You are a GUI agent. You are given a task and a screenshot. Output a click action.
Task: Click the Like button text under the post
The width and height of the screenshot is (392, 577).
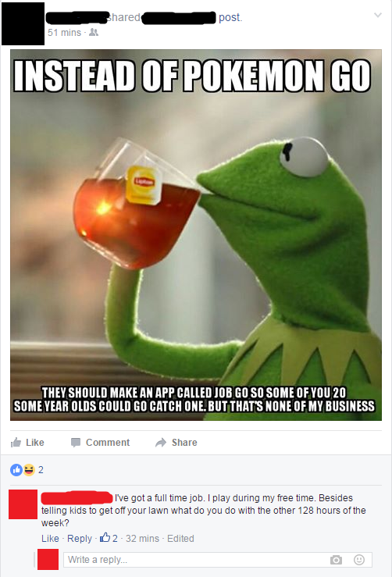35,443
